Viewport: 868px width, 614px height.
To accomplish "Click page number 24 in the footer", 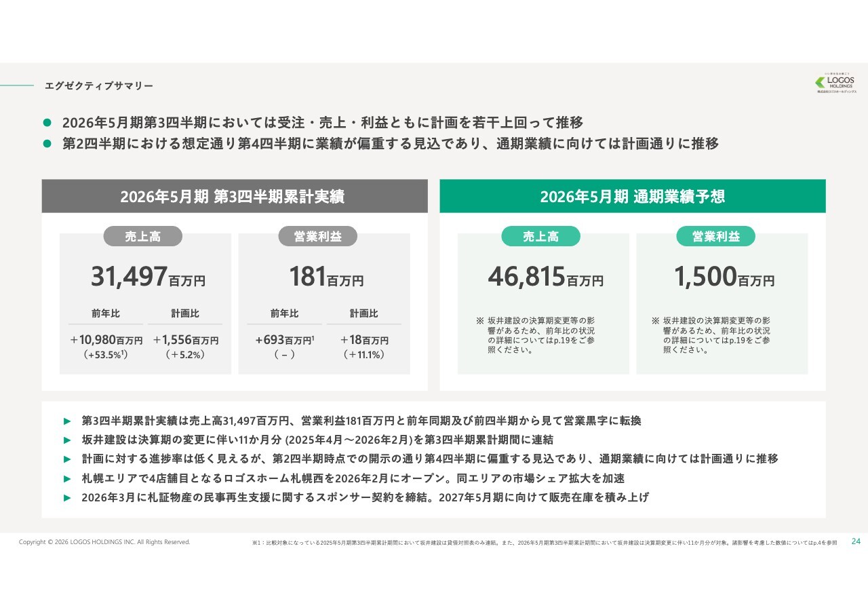I will click(x=856, y=541).
